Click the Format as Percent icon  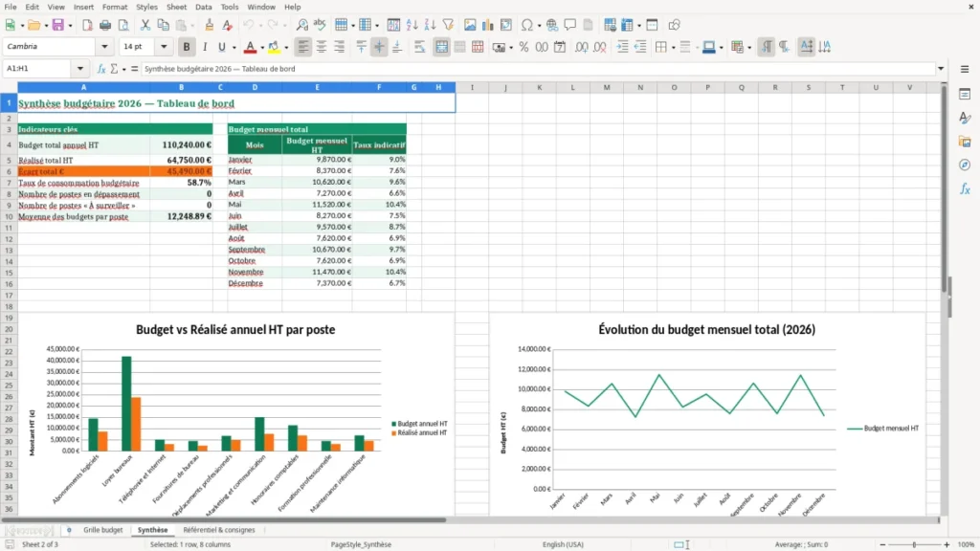pyautogui.click(x=523, y=47)
